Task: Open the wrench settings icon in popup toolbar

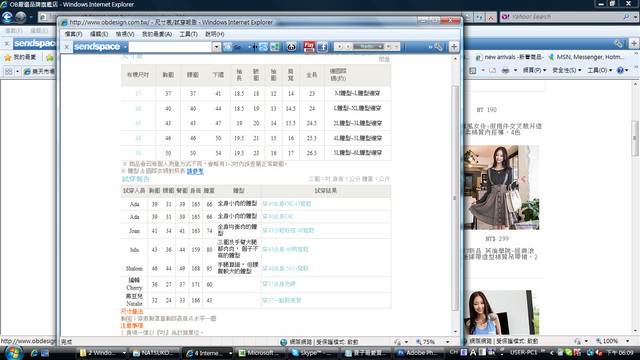Action: click(438, 47)
